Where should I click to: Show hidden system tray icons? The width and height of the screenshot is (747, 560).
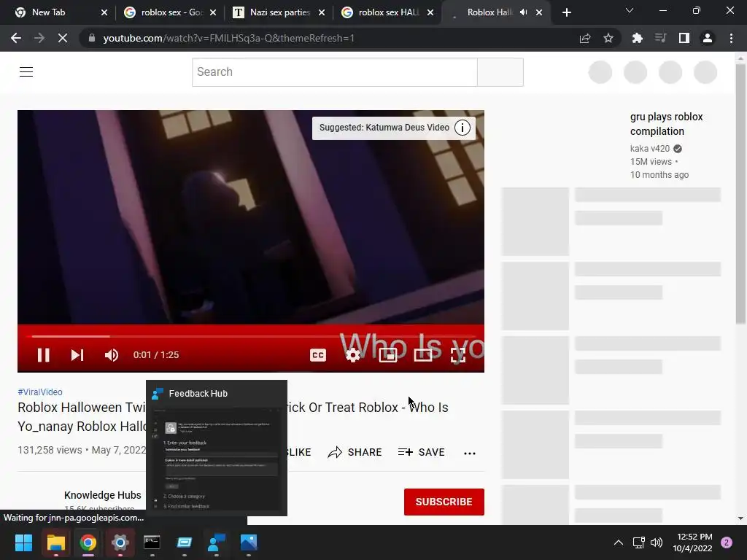pos(619,542)
